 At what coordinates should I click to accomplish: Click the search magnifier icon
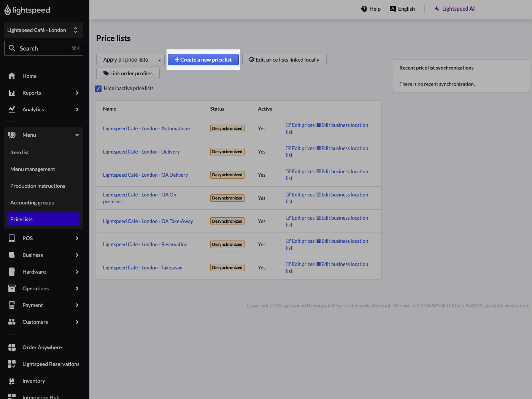coord(12,48)
